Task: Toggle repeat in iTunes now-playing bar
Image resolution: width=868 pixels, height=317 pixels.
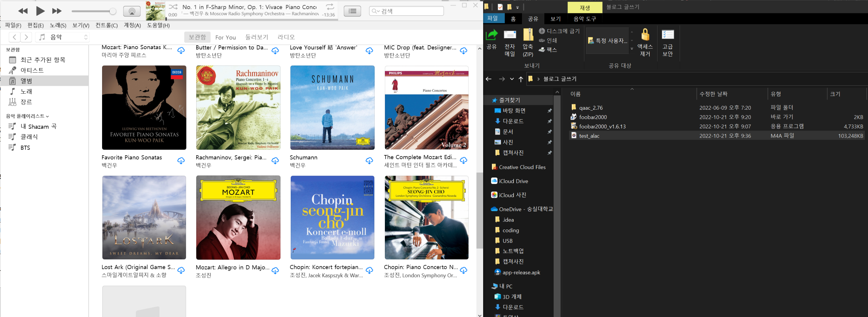Action: pyautogui.click(x=330, y=7)
